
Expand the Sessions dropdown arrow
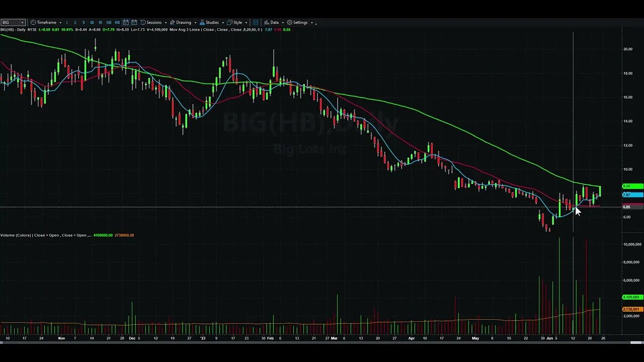(x=166, y=23)
